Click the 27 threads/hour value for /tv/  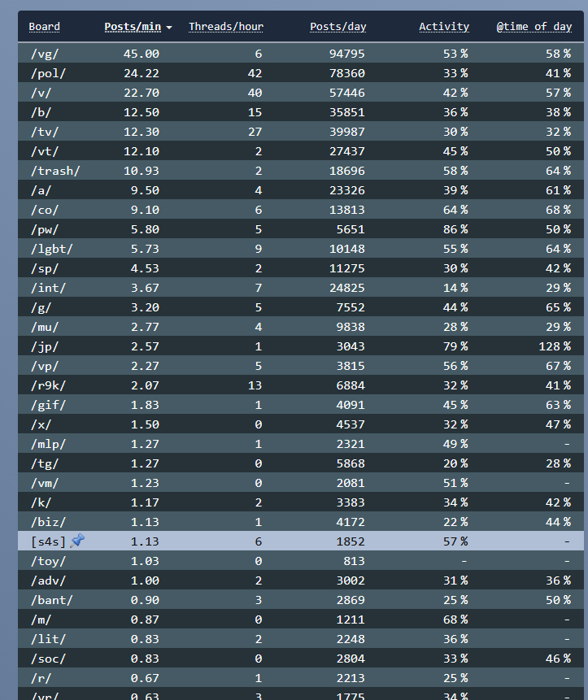click(255, 132)
